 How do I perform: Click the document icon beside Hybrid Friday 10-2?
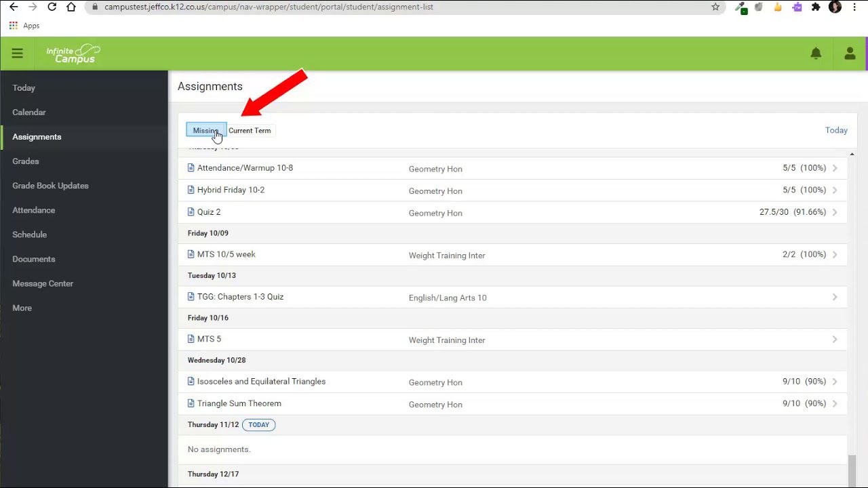point(191,190)
